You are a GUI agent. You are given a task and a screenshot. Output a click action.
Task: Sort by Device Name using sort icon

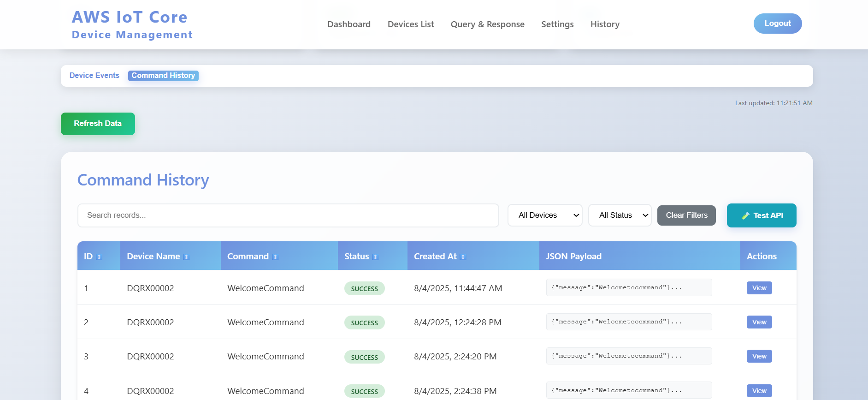click(x=186, y=257)
